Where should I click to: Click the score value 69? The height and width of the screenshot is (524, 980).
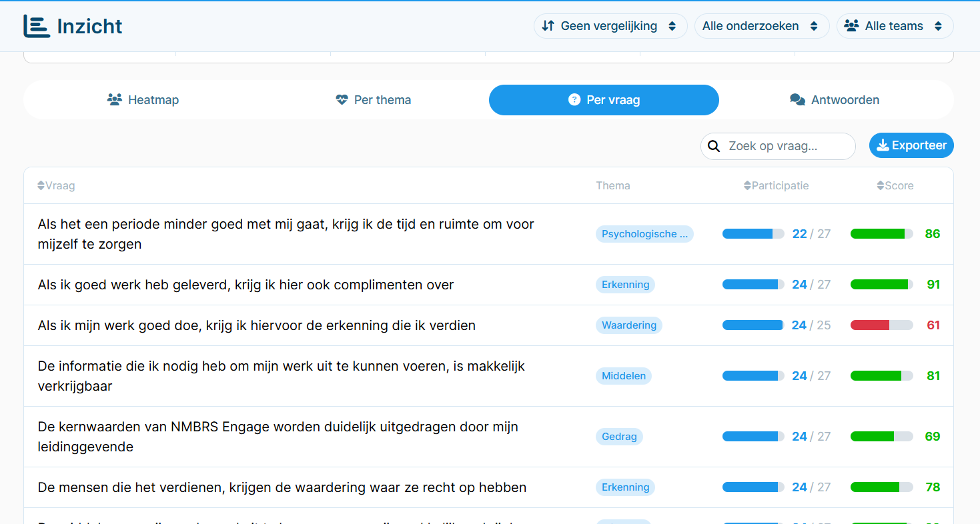[933, 437]
